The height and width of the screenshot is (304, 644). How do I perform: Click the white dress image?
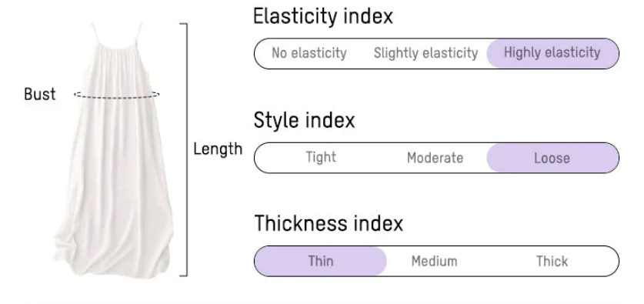(115, 152)
